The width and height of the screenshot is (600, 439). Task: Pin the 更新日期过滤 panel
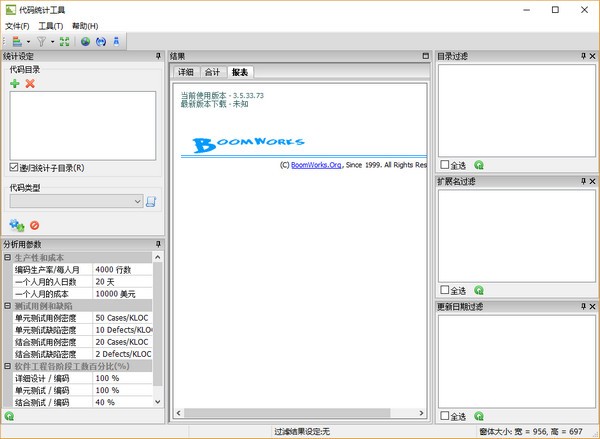click(584, 306)
